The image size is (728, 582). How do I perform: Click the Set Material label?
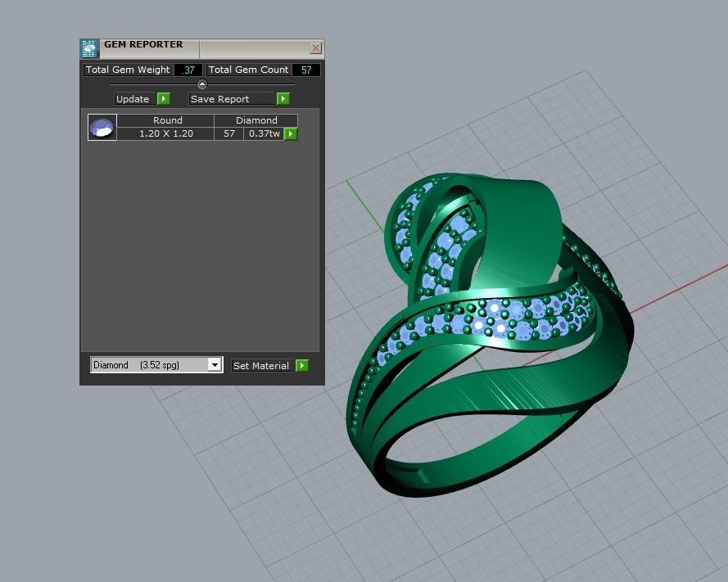pos(263,366)
